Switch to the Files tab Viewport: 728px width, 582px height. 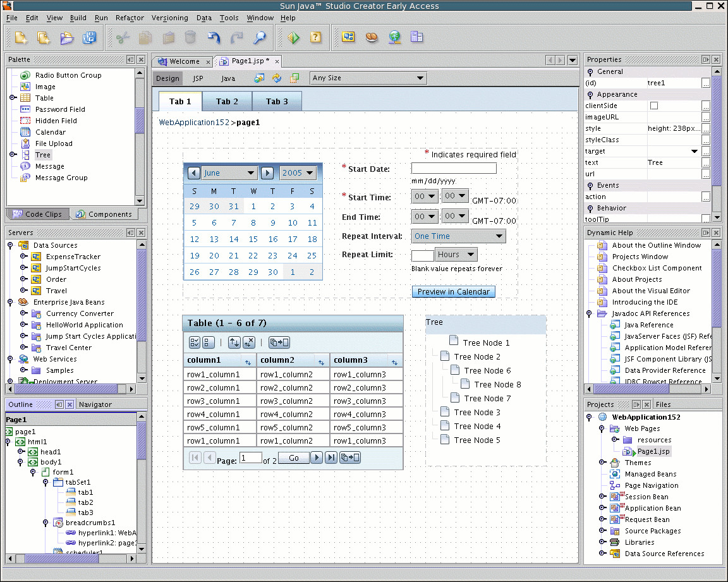[663, 404]
